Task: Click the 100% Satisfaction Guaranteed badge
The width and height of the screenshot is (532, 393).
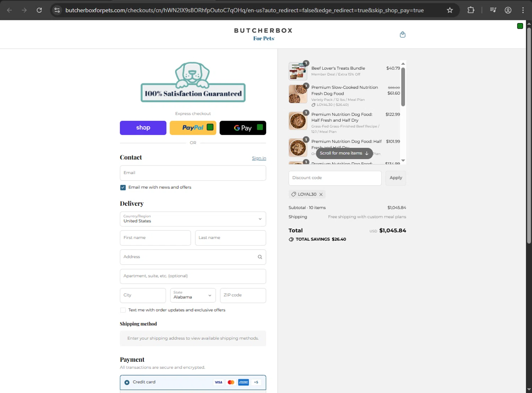Action: [193, 82]
